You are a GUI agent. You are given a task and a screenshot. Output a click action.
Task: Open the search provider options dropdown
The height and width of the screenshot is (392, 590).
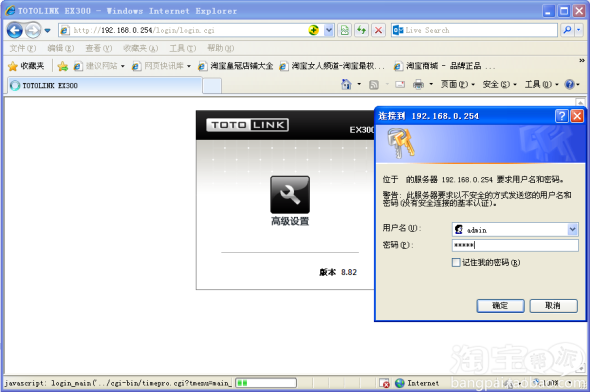[x=579, y=30]
